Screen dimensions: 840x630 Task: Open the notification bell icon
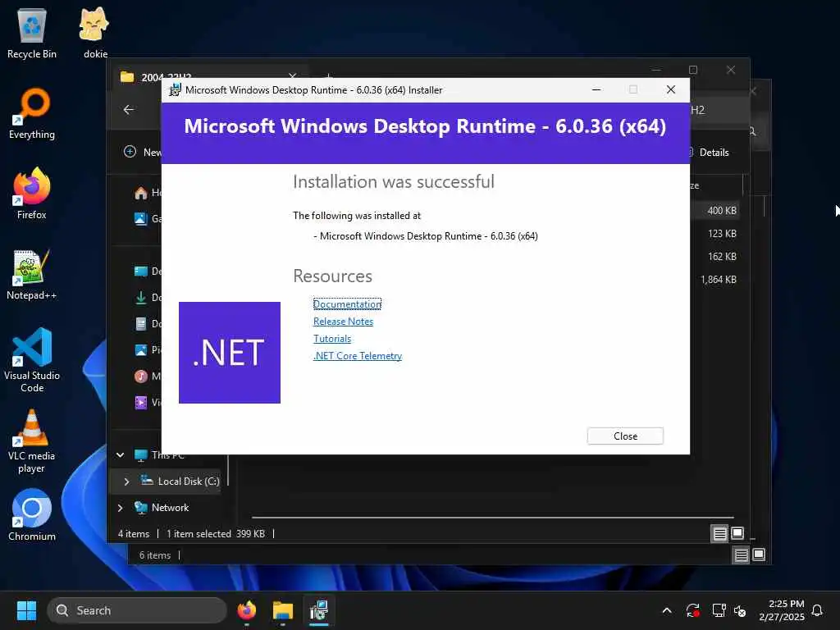817,610
